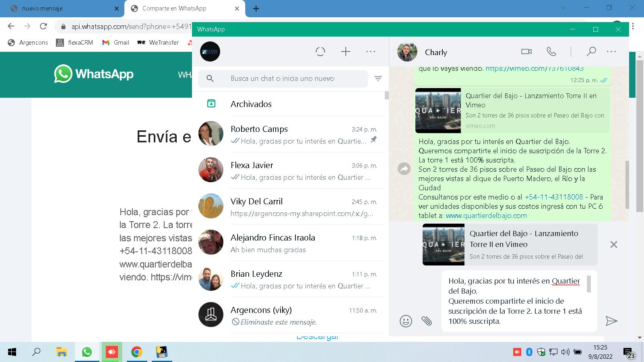Click the conversation pane scrollbar
Screen dimensions: 644x362
(x=627, y=184)
